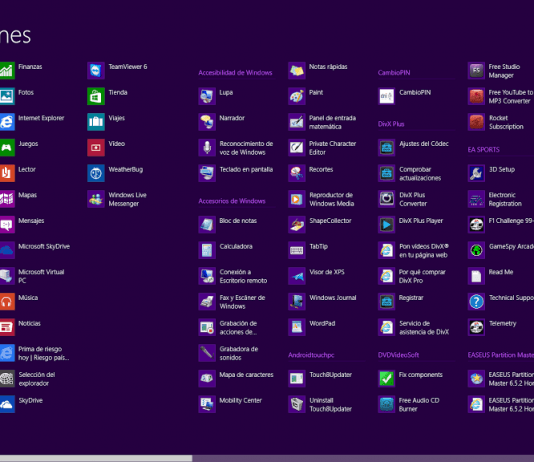Open the Teclado en pantalla icon
Screen dimensions: 534x462
tap(207, 173)
